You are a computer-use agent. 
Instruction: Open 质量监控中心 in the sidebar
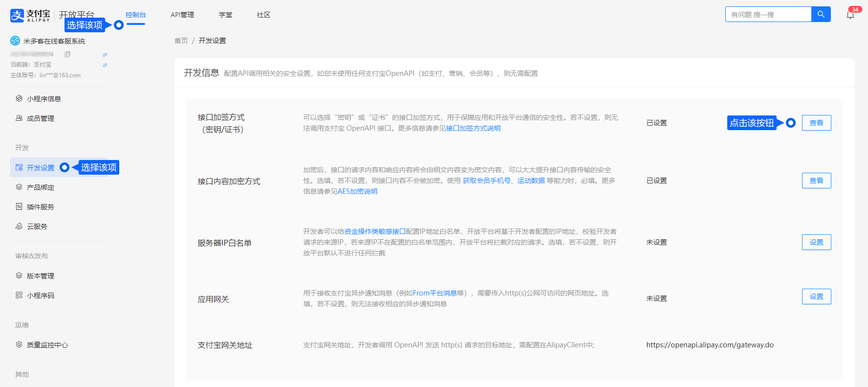coord(47,345)
